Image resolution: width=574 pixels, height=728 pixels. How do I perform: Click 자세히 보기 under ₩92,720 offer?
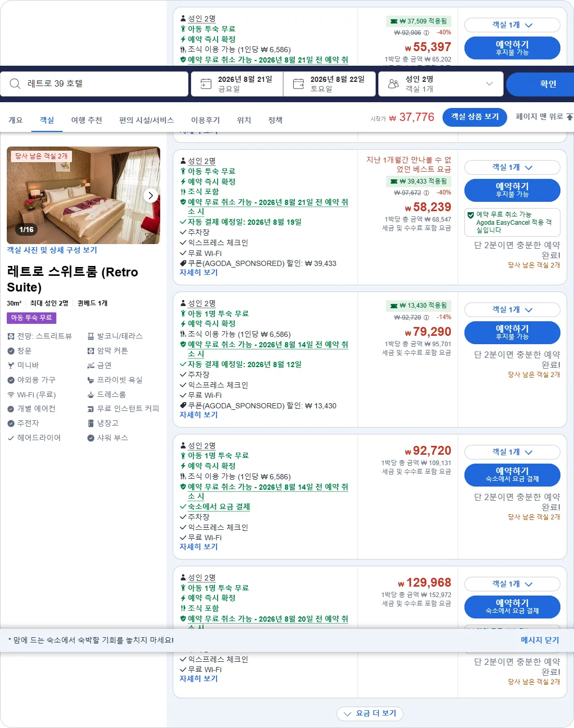tap(199, 547)
